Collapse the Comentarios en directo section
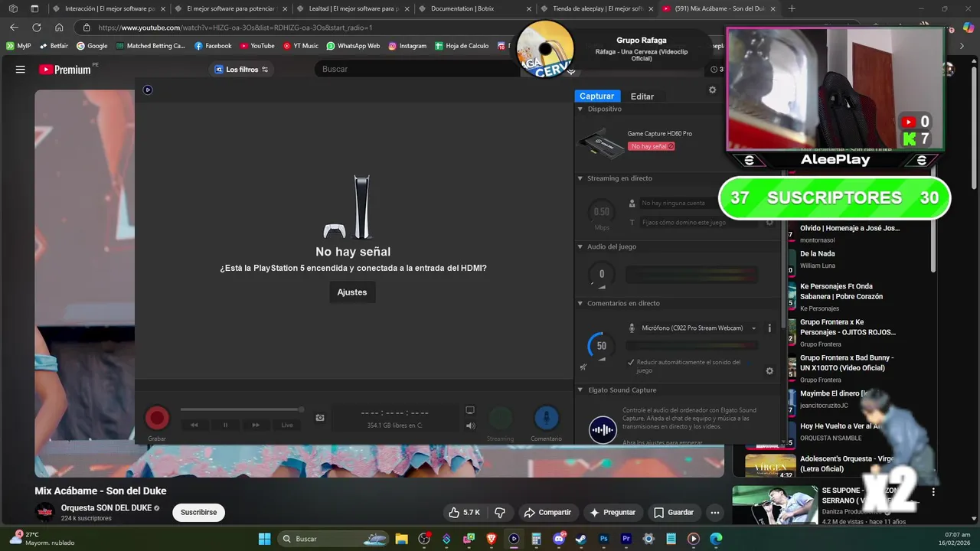 click(x=580, y=303)
